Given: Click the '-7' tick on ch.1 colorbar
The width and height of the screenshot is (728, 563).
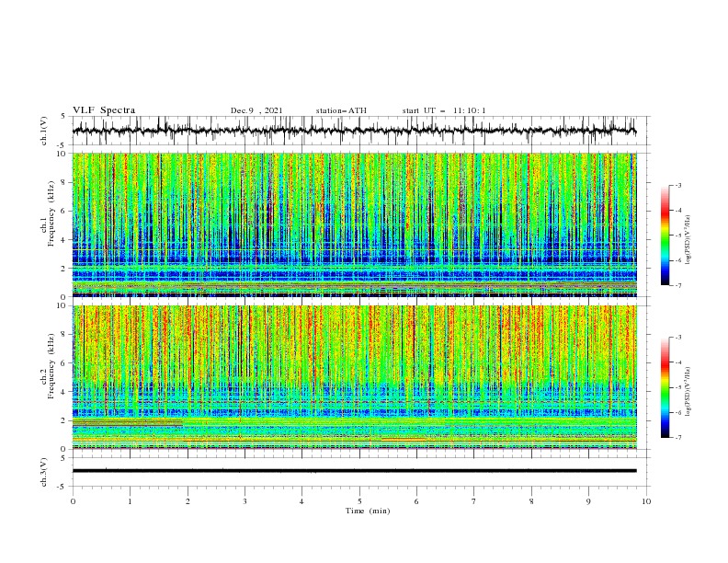Looking at the screenshot, I should click(678, 286).
